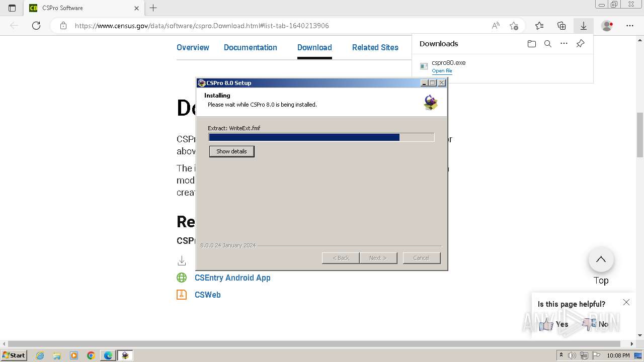644x362 pixels.
Task: Add this page to favorites
Action: pyautogui.click(x=514, y=26)
